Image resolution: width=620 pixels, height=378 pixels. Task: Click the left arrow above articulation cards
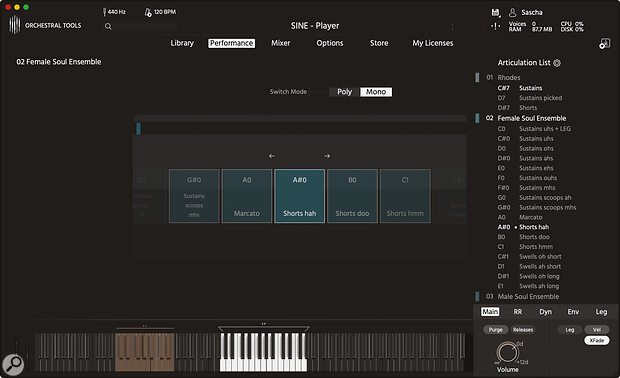click(272, 156)
